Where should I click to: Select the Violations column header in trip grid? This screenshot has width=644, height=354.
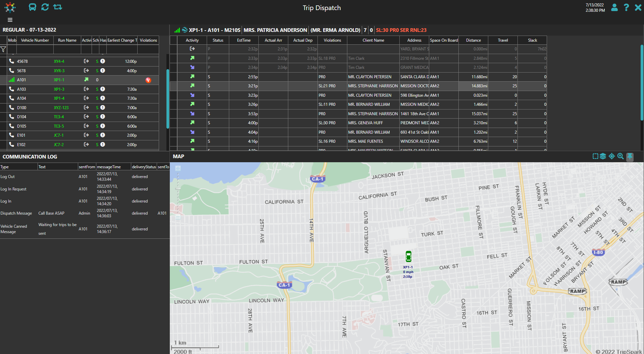tap(332, 40)
